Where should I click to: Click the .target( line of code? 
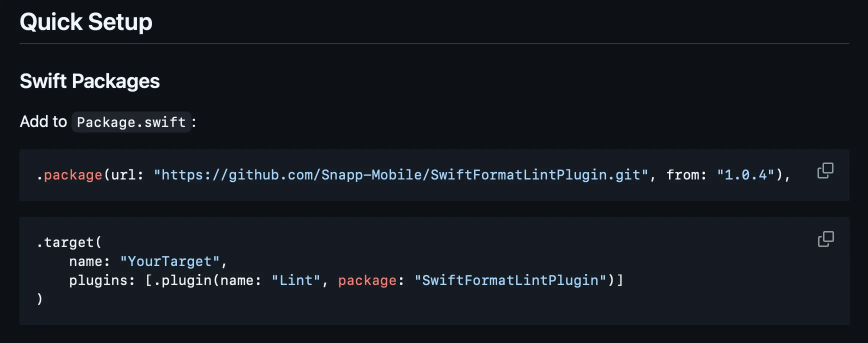tap(69, 242)
